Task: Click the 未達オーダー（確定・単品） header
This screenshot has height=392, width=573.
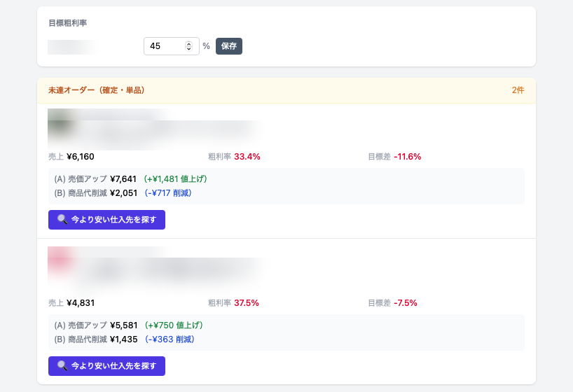Action: (x=97, y=90)
